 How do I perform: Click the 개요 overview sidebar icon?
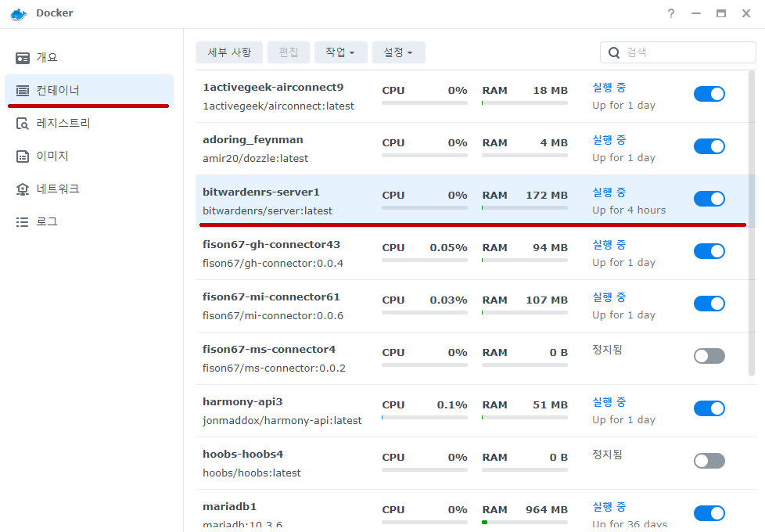click(x=23, y=58)
